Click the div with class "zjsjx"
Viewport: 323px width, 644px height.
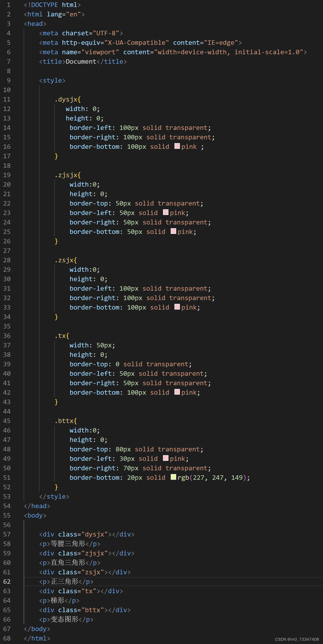[87, 553]
